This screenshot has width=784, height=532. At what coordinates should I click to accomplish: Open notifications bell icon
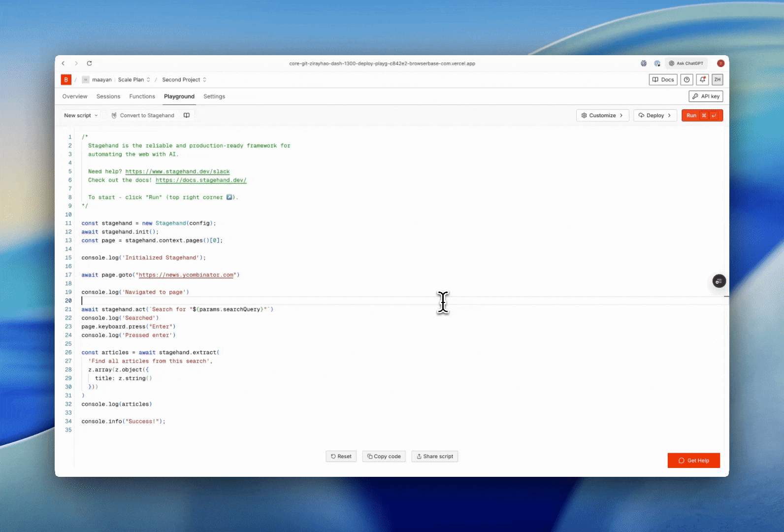coord(702,79)
